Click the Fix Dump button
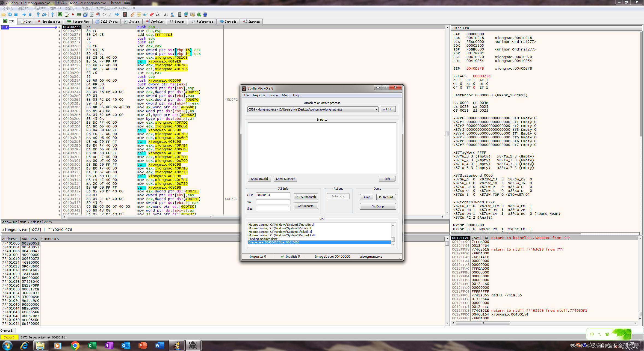This screenshot has width=644, height=351. coord(377,206)
